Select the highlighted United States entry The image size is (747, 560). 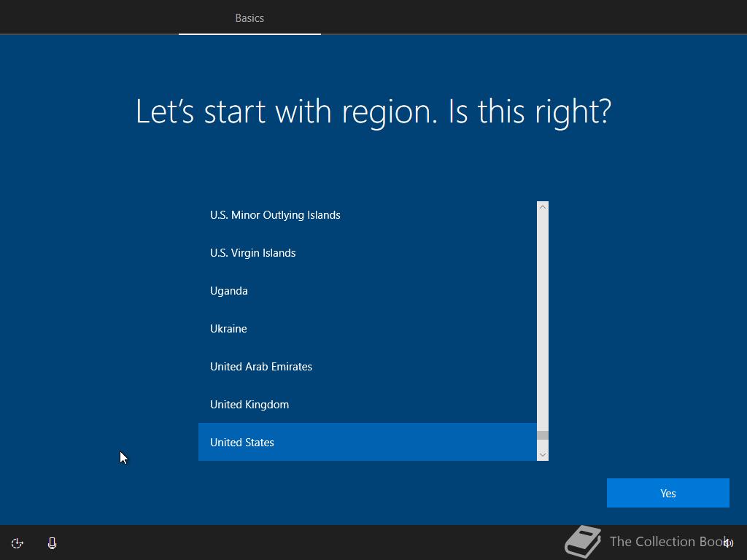tap(368, 442)
